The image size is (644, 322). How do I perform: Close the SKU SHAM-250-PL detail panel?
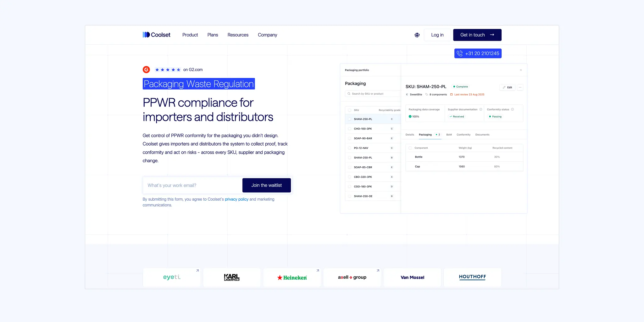click(x=521, y=70)
